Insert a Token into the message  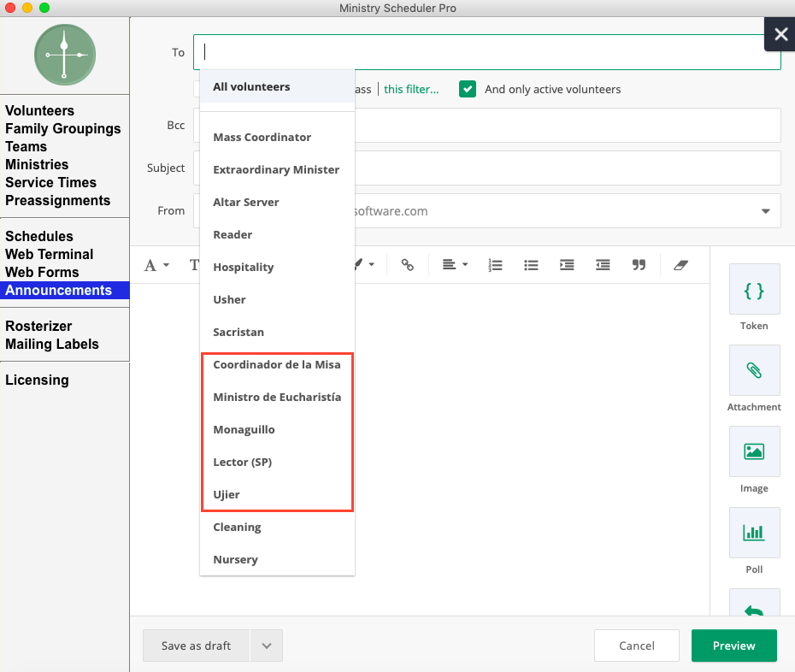754,291
